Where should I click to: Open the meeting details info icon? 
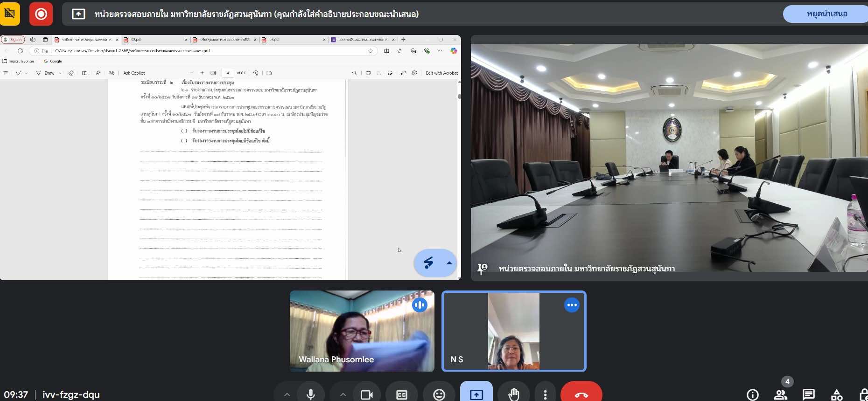(x=752, y=394)
